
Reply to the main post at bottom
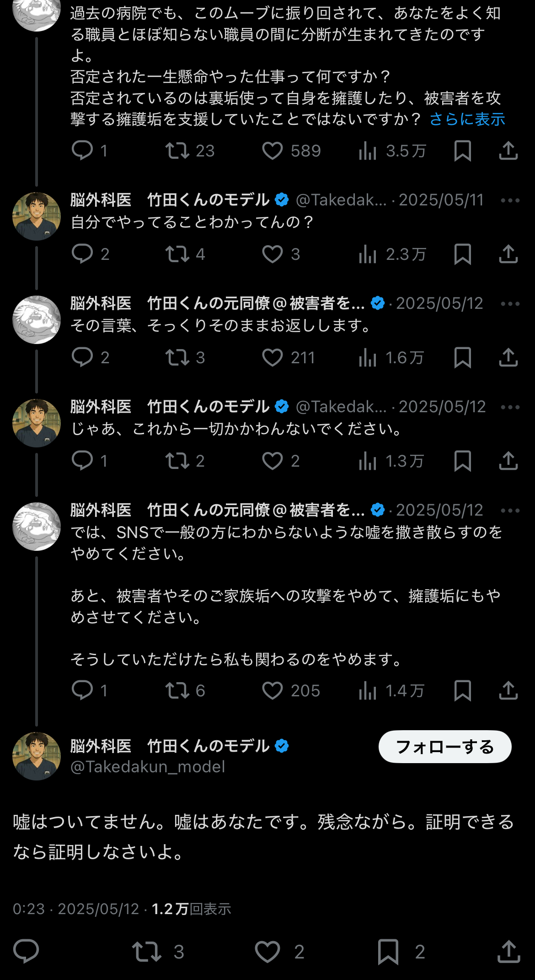(x=26, y=951)
